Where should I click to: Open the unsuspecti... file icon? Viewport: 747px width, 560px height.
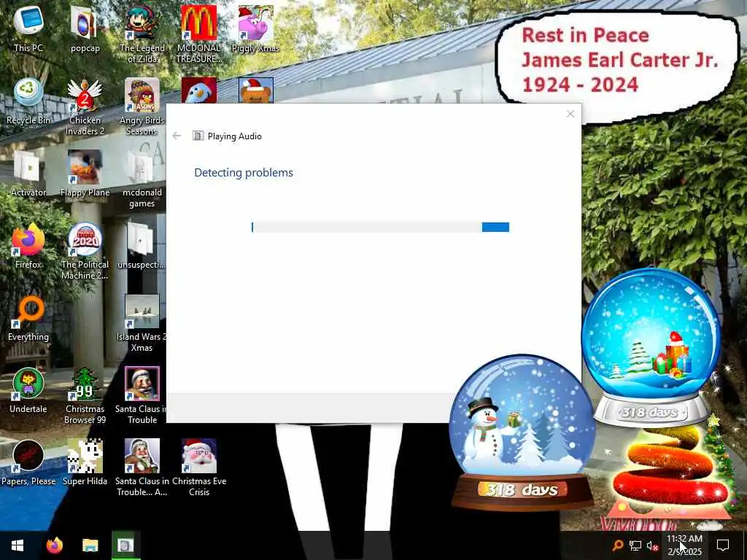(x=141, y=246)
